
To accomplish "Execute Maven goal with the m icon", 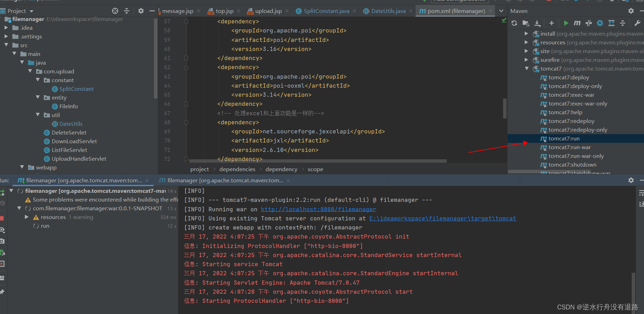I will 577,23.
